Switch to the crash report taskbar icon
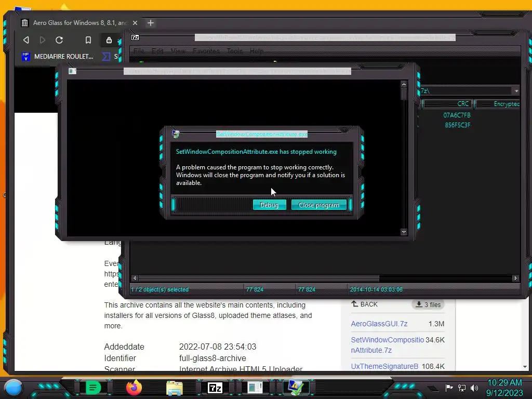This screenshot has width=532, height=399. click(296, 388)
